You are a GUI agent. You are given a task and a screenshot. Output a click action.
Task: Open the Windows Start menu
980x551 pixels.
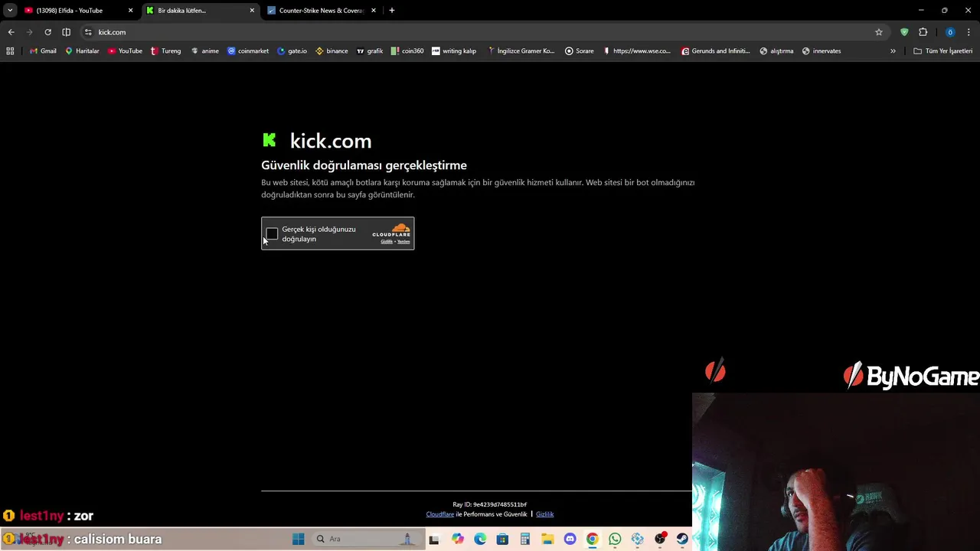coord(299,539)
